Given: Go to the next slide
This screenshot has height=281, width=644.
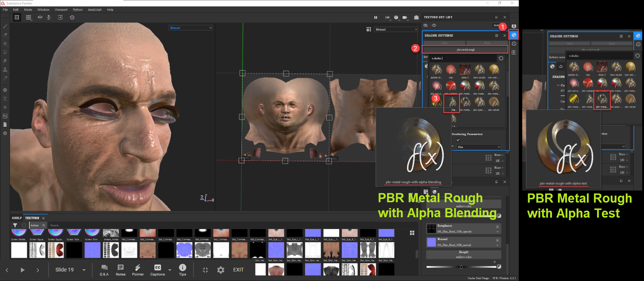Looking at the screenshot, I should pos(38,270).
